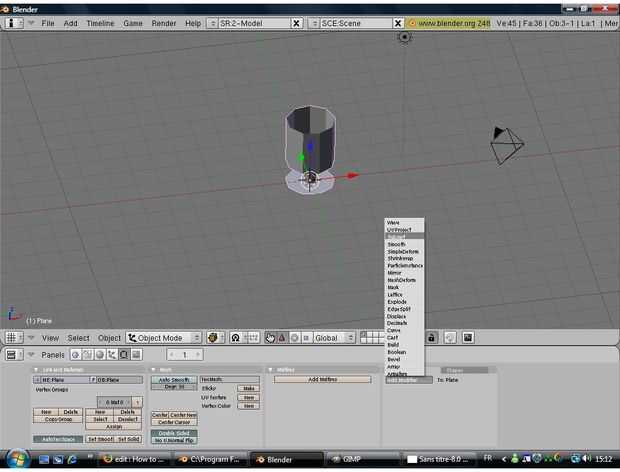Viewport: 620px width, 472px height.
Task: Toggle the Double Sided option
Action: click(x=173, y=432)
